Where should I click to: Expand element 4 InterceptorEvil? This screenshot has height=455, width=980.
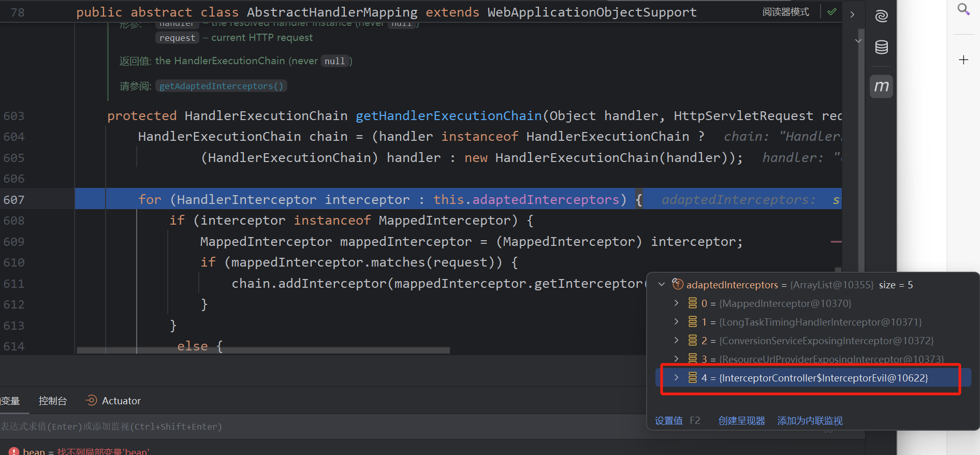pos(676,377)
